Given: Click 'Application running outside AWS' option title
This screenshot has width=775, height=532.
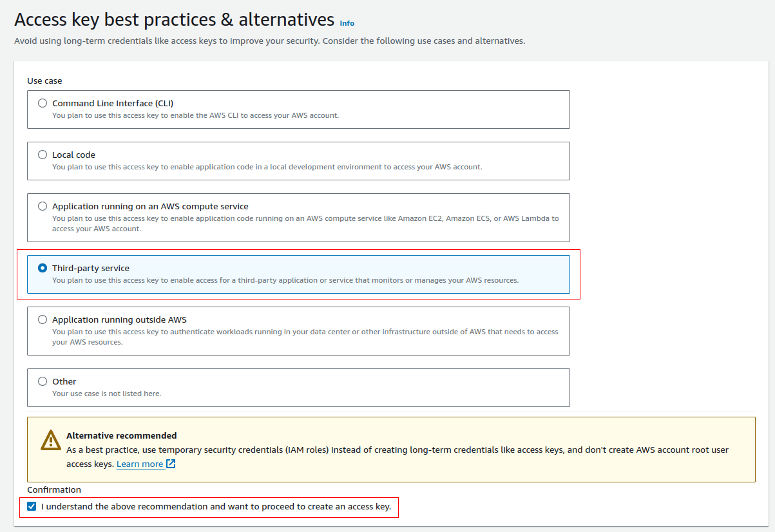Looking at the screenshot, I should (119, 319).
